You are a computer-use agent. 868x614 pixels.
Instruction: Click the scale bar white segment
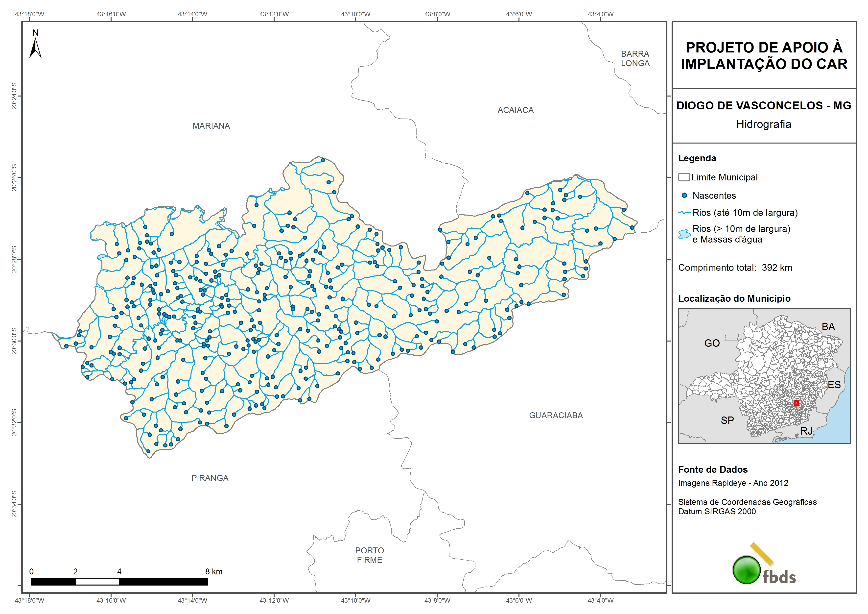click(97, 582)
